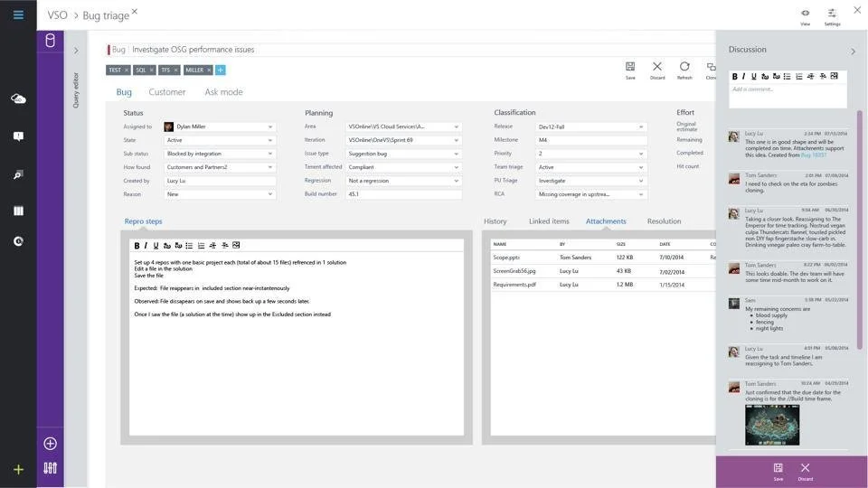Open Issue type dropdown Suggestion bug

(403, 154)
